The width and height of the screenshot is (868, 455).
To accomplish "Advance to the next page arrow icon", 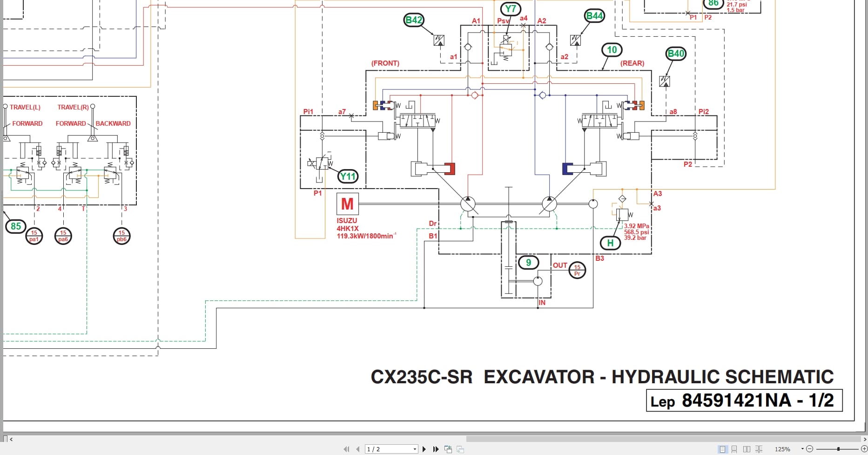I will tap(424, 449).
